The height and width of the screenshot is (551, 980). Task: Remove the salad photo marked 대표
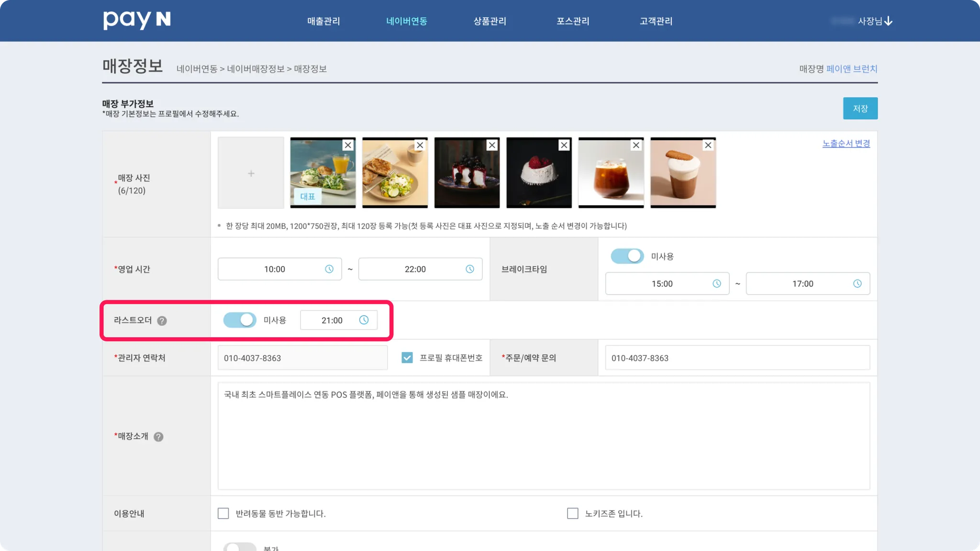(348, 145)
